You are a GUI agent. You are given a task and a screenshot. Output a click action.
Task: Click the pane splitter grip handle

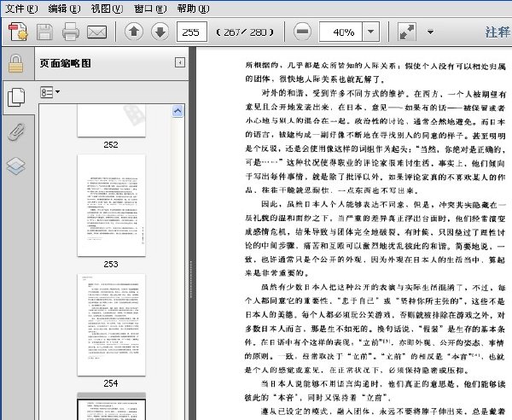click(190, 279)
